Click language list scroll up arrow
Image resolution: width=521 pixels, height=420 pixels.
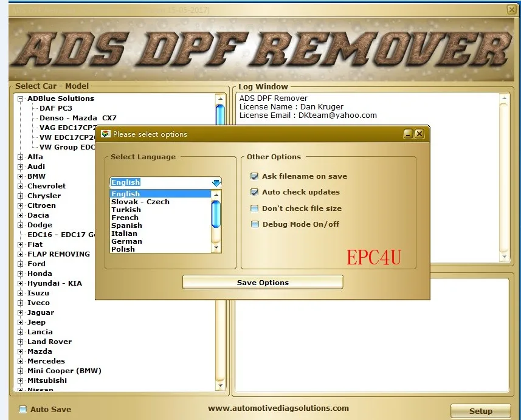tap(216, 195)
